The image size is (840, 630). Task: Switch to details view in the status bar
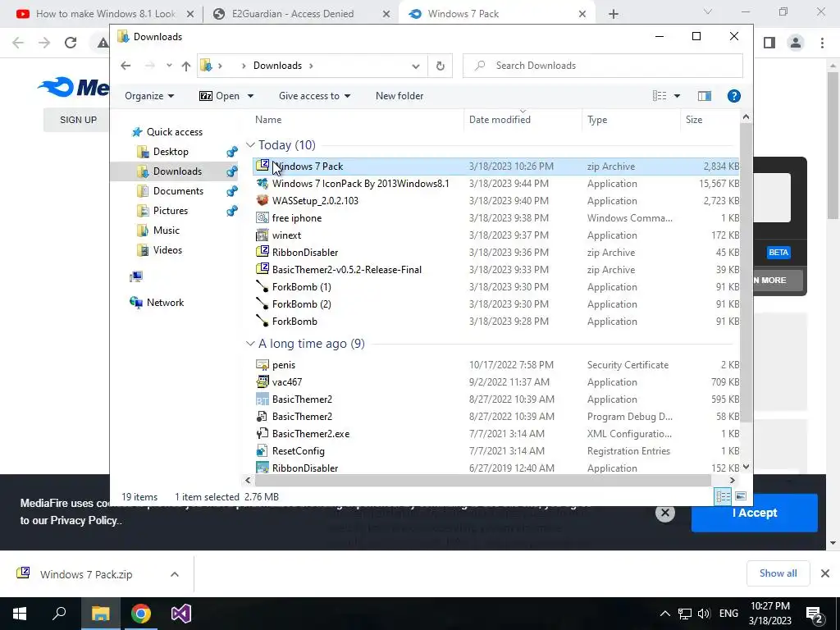(723, 496)
